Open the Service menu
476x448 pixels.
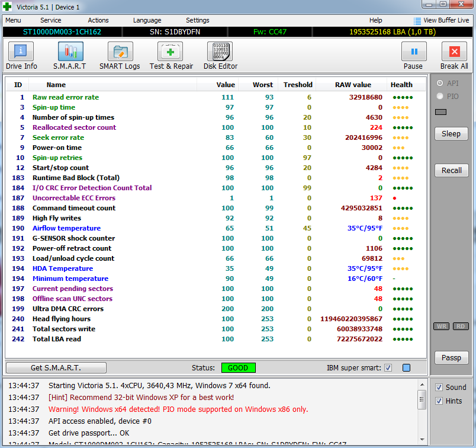point(50,20)
